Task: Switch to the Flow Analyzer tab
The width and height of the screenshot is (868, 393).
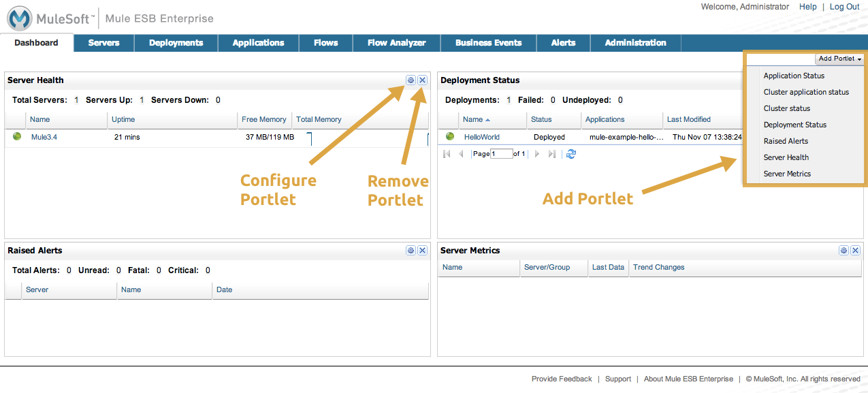Action: pos(396,42)
